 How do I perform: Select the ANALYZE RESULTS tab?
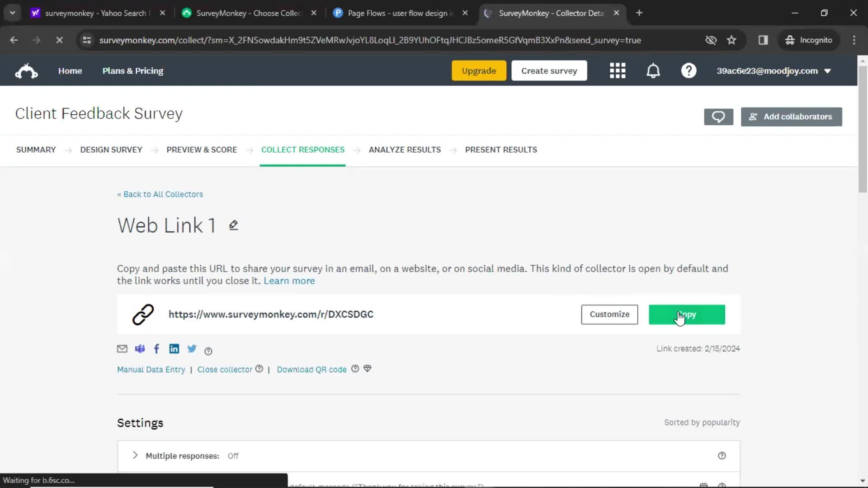pos(405,150)
